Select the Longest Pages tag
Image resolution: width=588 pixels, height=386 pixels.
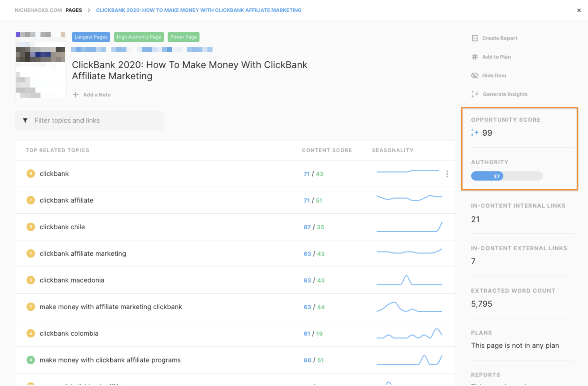(91, 37)
